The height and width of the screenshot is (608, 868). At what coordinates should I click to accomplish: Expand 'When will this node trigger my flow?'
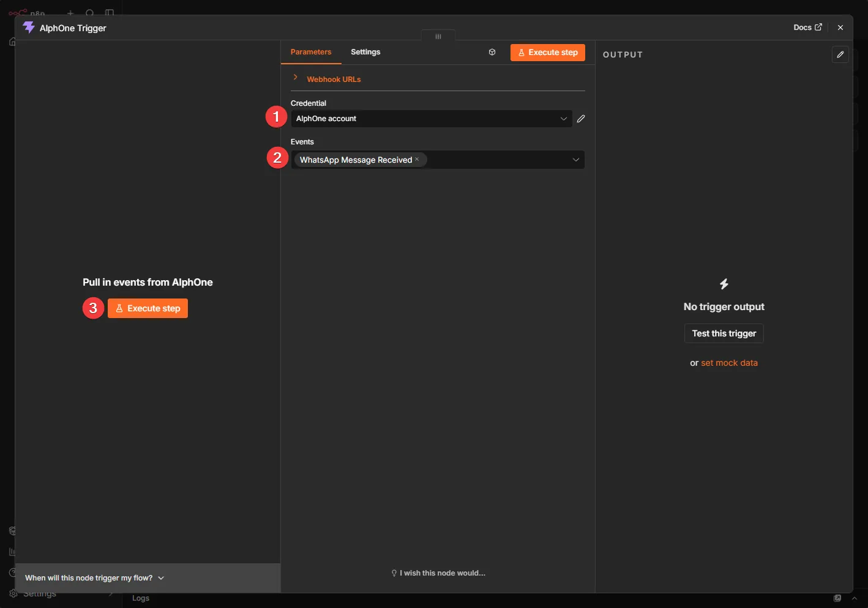coord(95,578)
